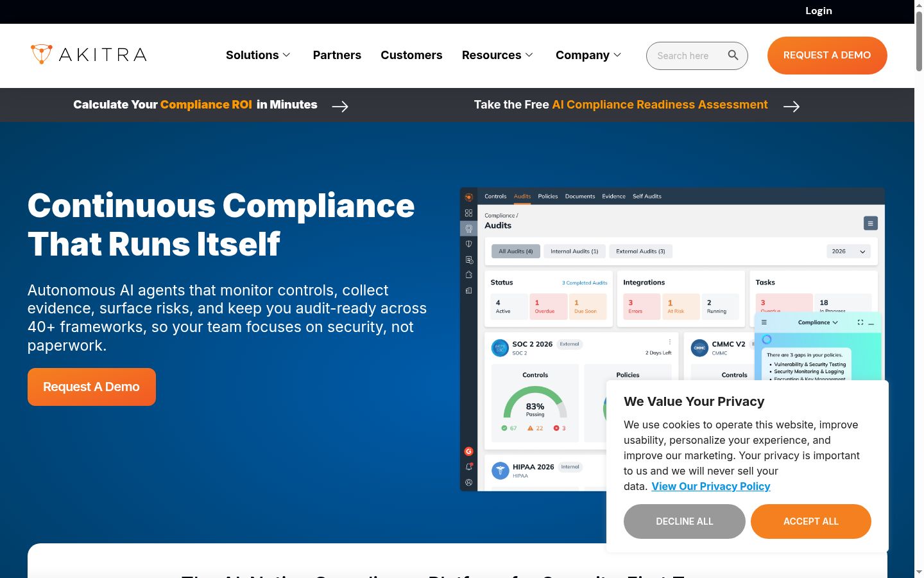Click the checklist document icon in dashboard sidebar
Image resolution: width=924 pixels, height=578 pixels.
coord(469,259)
